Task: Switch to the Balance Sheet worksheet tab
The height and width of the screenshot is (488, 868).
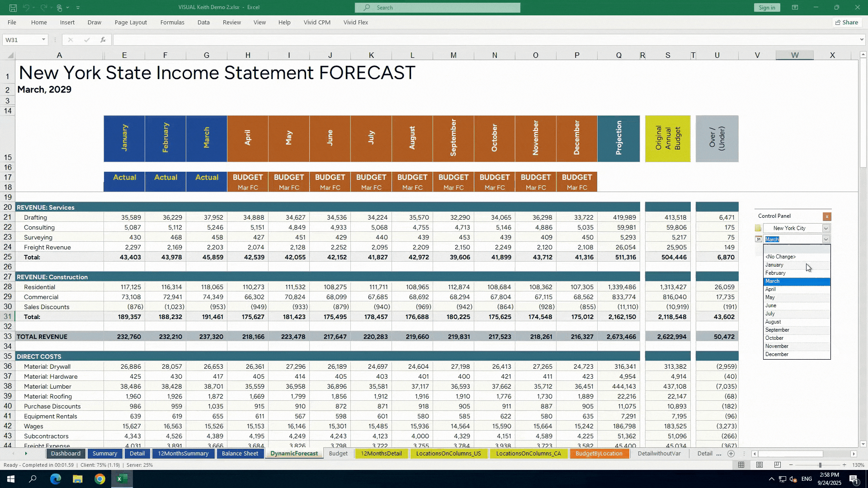Action: [240, 454]
